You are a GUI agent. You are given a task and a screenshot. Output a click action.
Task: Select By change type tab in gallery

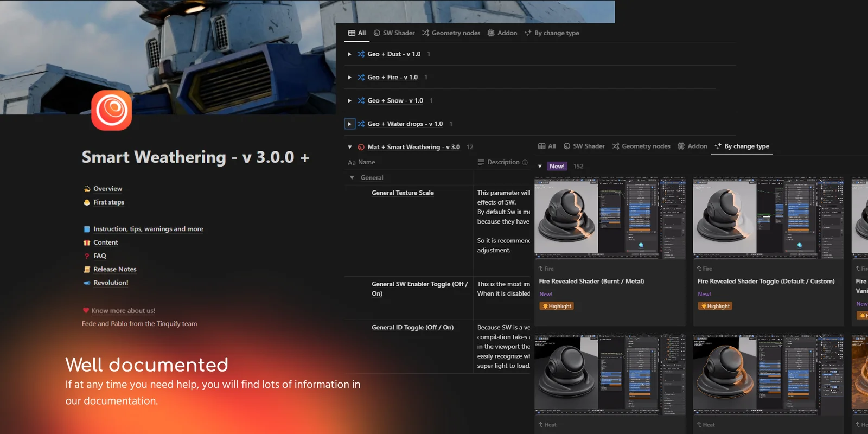742,146
